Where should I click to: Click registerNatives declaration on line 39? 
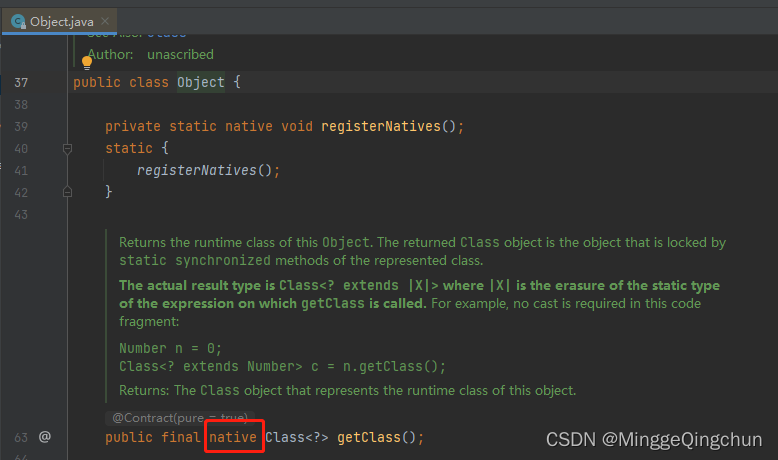(381, 127)
